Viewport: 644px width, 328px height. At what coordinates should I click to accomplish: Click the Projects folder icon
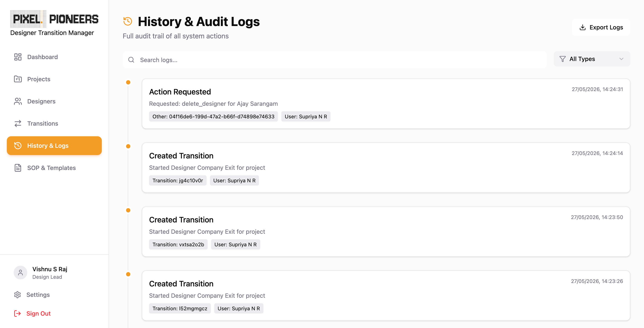click(x=18, y=79)
